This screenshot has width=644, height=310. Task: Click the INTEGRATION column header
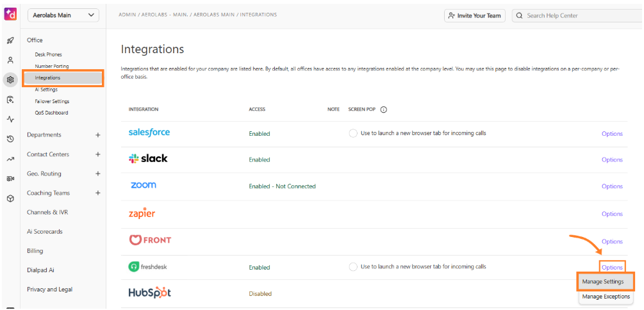pos(144,110)
